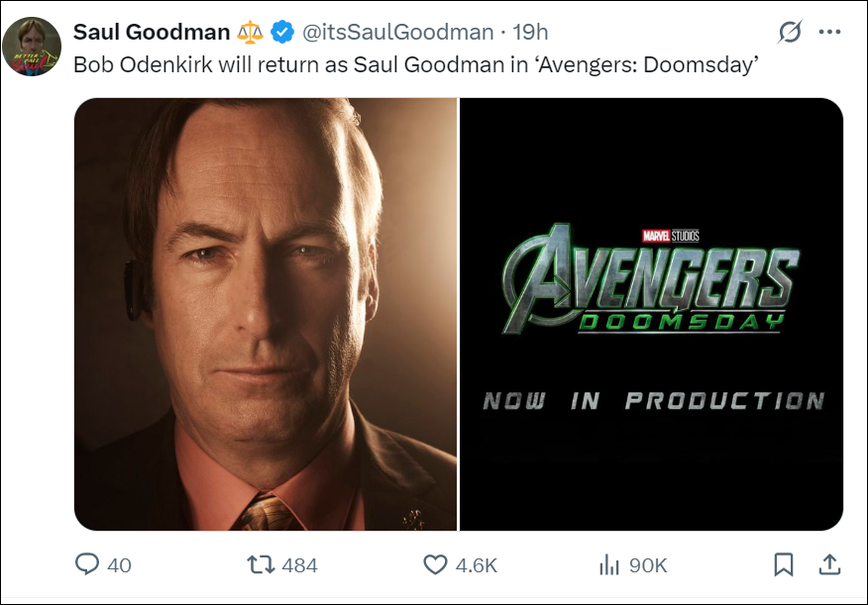Open the three-dot More options menu
The width and height of the screenshot is (868, 605).
click(829, 33)
